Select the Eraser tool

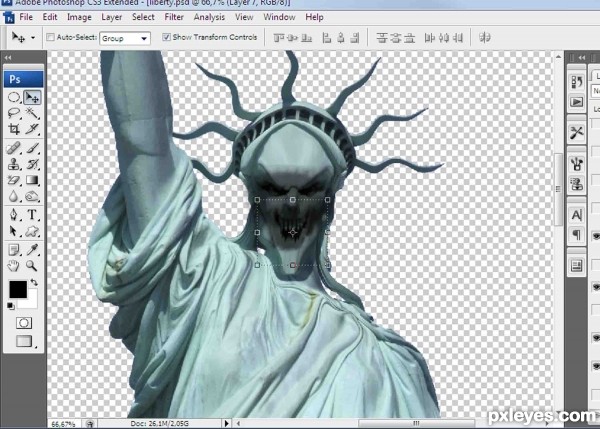[x=14, y=180]
